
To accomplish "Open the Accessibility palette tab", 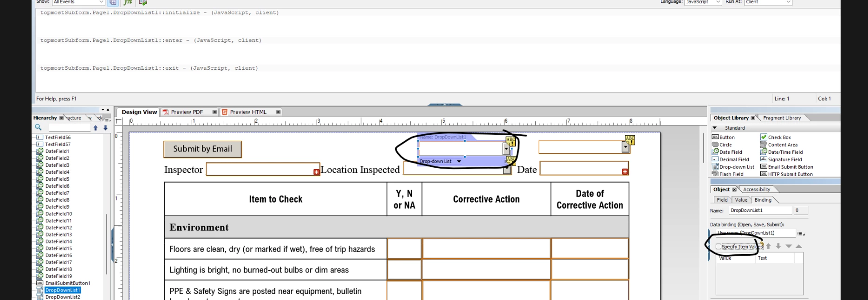I will click(756, 189).
